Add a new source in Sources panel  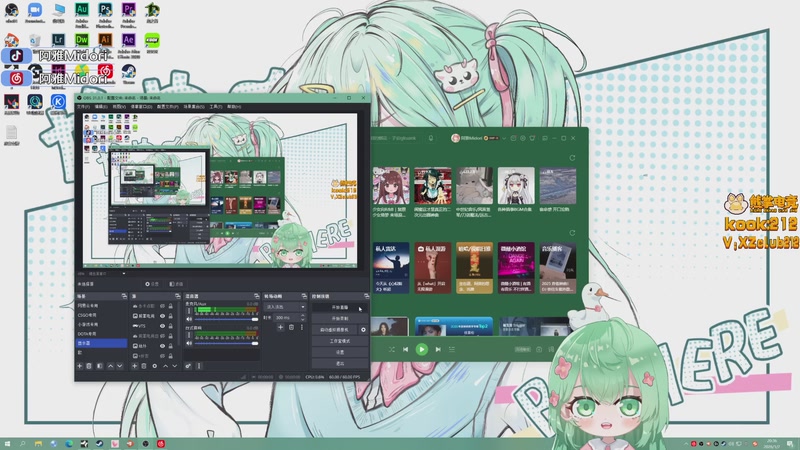click(x=135, y=366)
